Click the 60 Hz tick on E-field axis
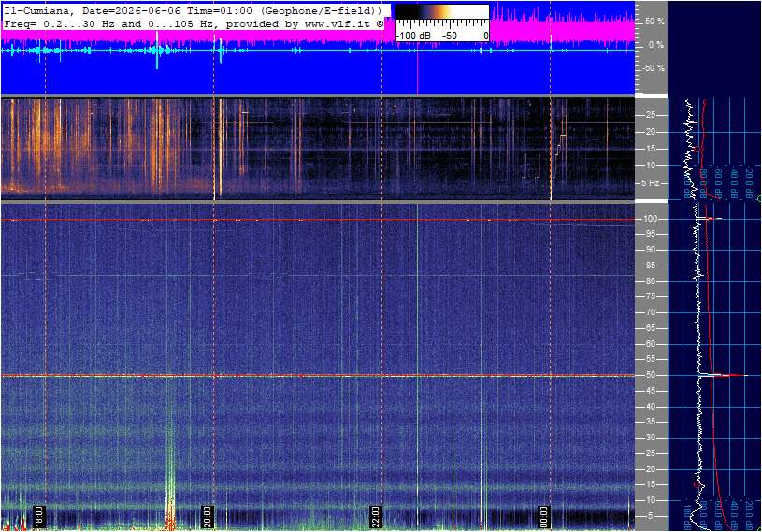The width and height of the screenshot is (762, 532). (x=650, y=344)
